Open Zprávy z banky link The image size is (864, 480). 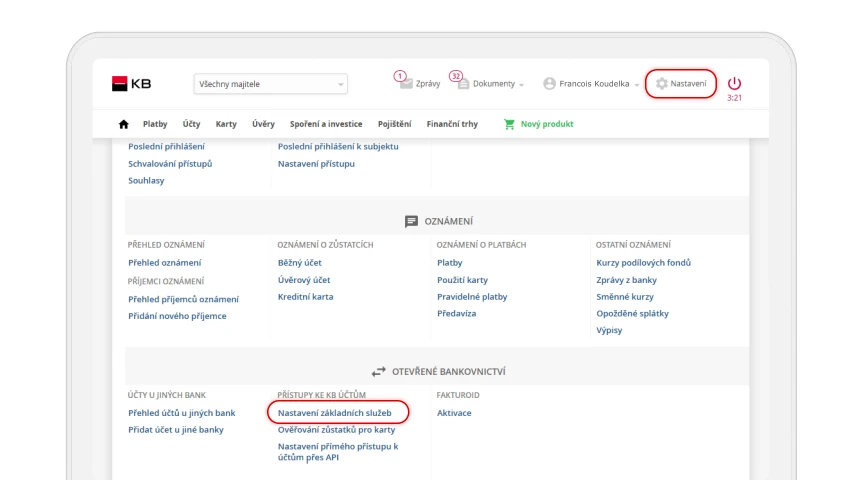(x=627, y=280)
